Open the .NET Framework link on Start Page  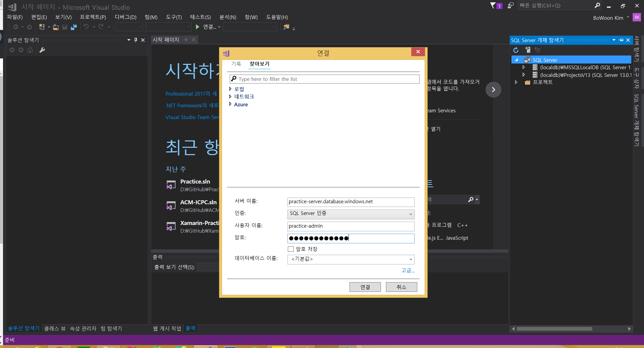tap(192, 106)
